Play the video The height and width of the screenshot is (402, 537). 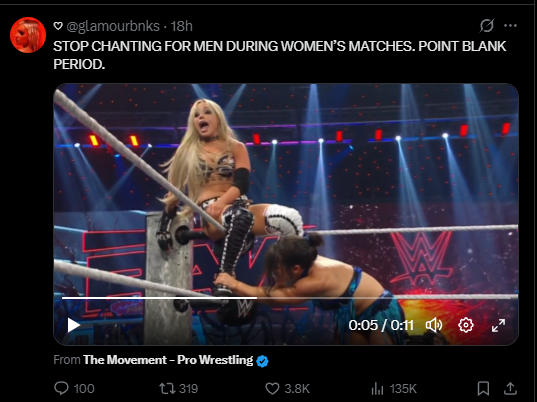73,325
